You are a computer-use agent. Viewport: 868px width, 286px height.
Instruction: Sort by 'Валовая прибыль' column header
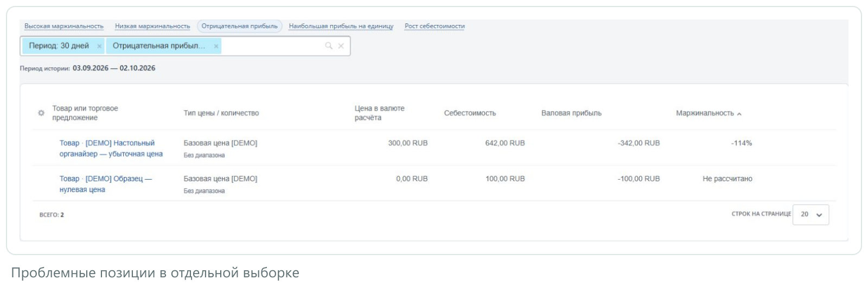(571, 113)
